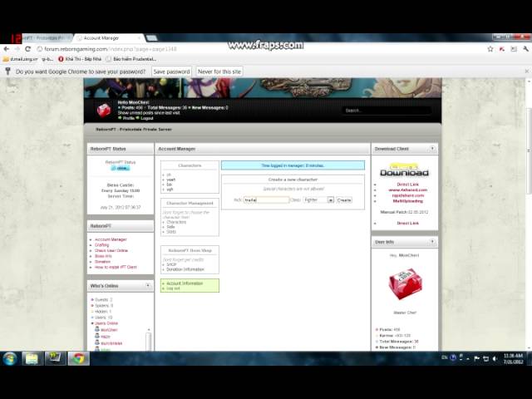Click the network tray icon
Screen dimensions: 532x399
click(x=485, y=358)
